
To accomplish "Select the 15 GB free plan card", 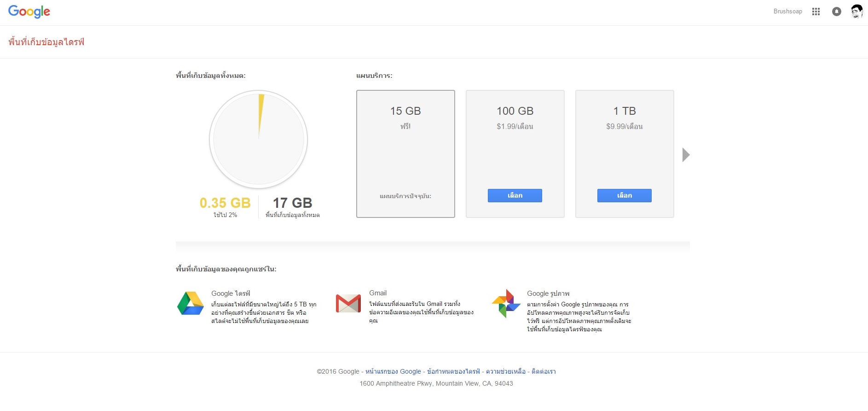I will (x=405, y=153).
